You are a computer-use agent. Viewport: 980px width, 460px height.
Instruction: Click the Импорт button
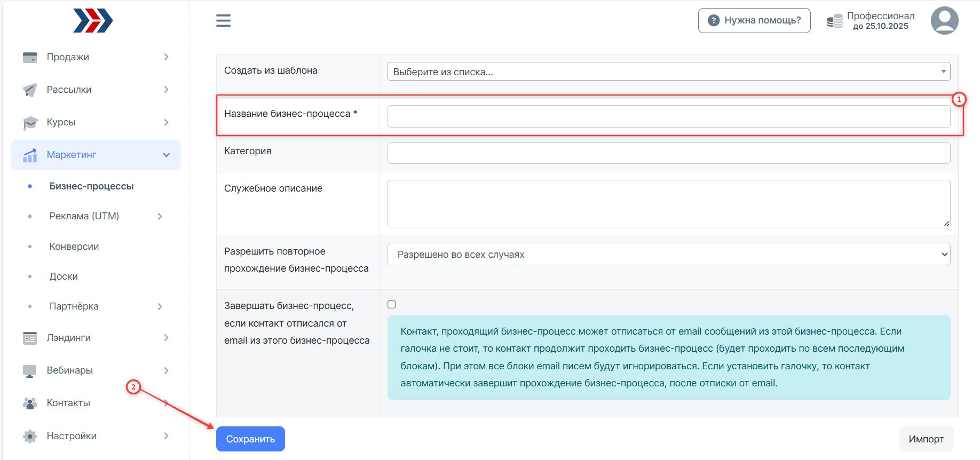pos(926,439)
